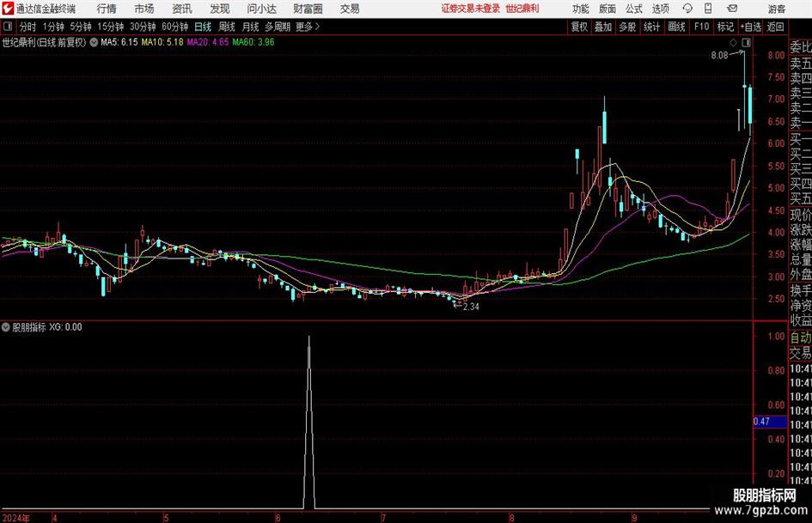The width and height of the screenshot is (812, 523).
Task: Click the 游客 account label
Action: pos(776,9)
